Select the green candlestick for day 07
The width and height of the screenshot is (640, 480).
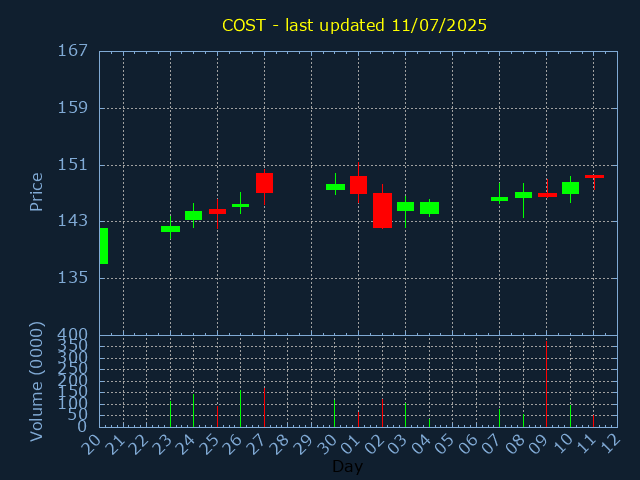(x=499, y=199)
